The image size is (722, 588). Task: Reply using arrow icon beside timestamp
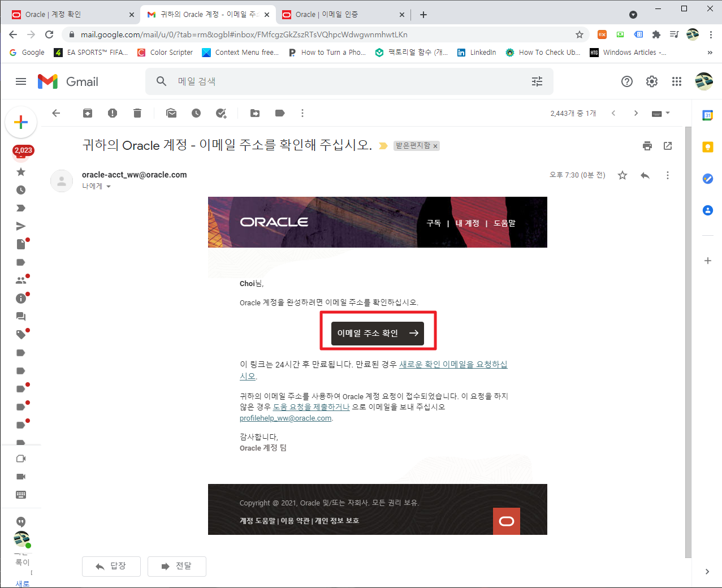tap(645, 175)
